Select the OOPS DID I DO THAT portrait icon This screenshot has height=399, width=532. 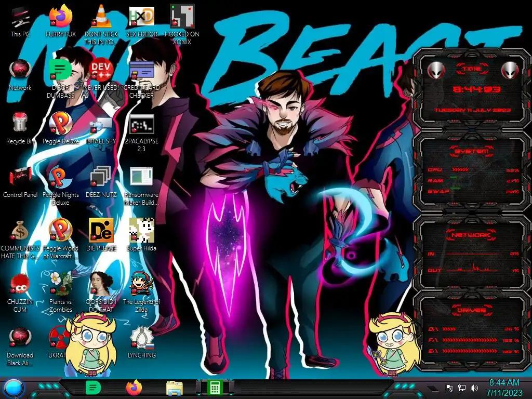tap(101, 292)
